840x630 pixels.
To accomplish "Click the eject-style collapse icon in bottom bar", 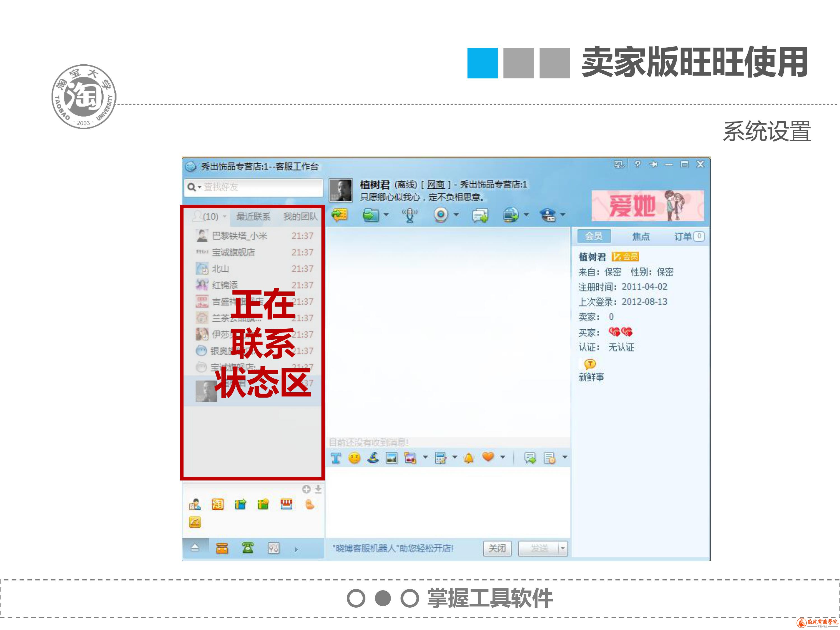I will tap(195, 548).
